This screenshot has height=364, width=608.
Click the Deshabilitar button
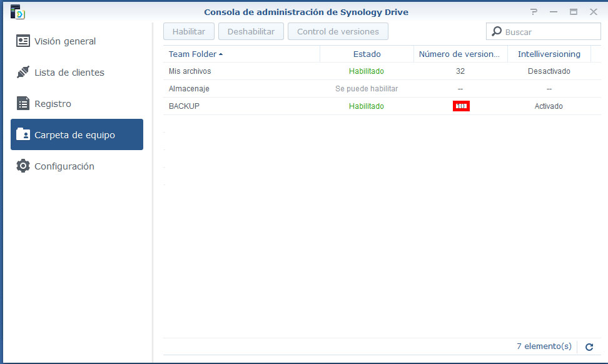[251, 31]
